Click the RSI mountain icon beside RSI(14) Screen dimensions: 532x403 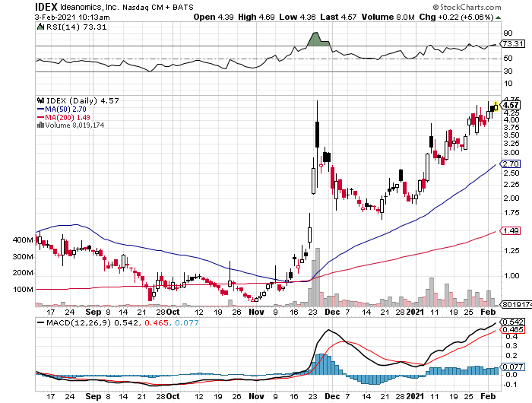pos(41,27)
